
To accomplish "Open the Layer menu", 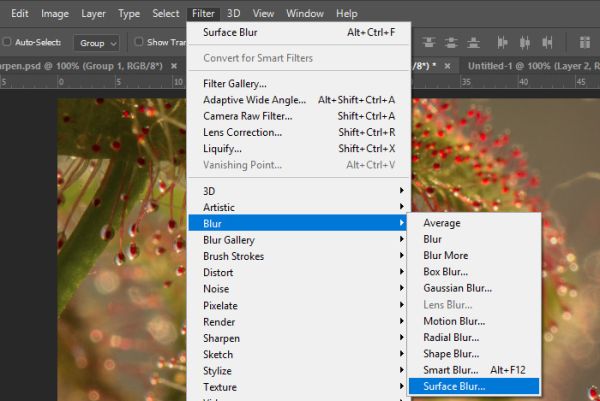I will pyautogui.click(x=93, y=14).
